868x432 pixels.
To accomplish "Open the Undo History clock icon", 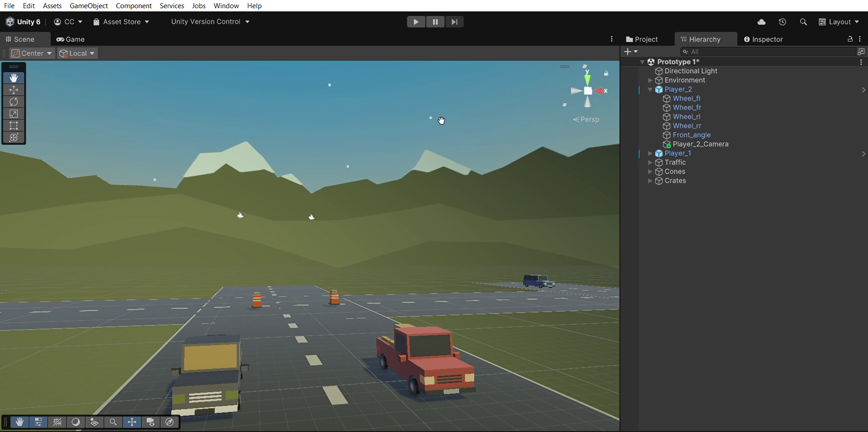I will coord(782,22).
